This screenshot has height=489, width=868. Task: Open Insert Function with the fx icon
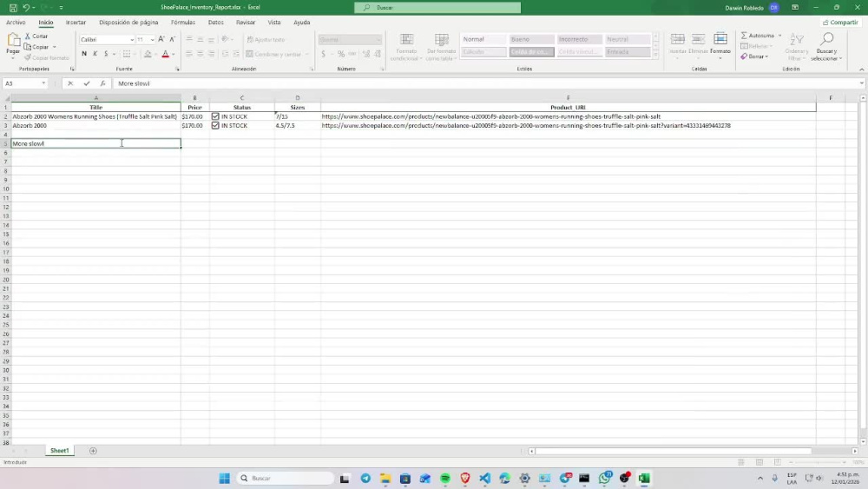[x=102, y=83]
